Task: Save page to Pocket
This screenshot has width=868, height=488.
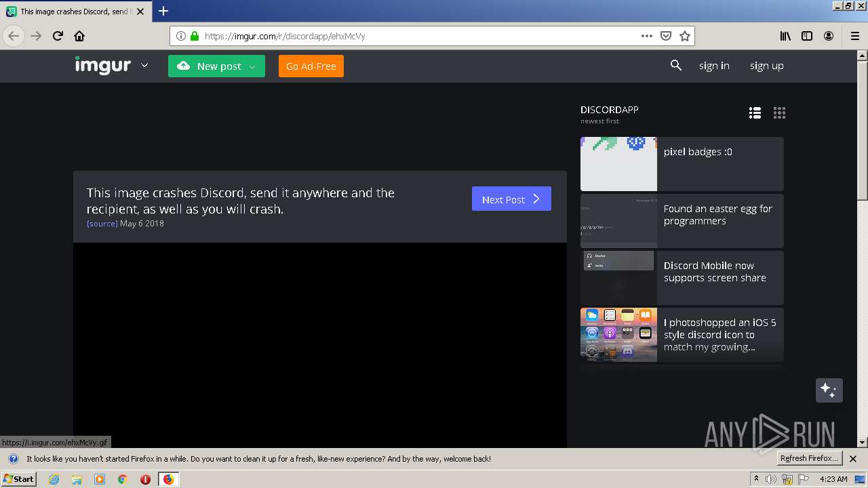Action: pyautogui.click(x=666, y=36)
